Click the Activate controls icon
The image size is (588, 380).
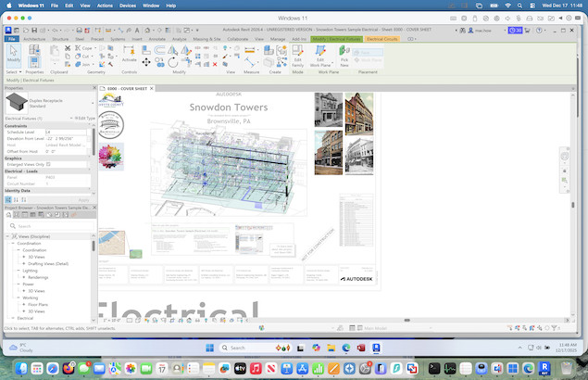click(x=129, y=57)
